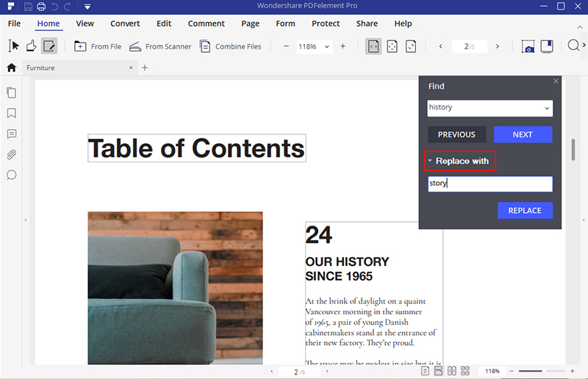Select the Hand tool
This screenshot has height=379, width=588.
(x=31, y=46)
